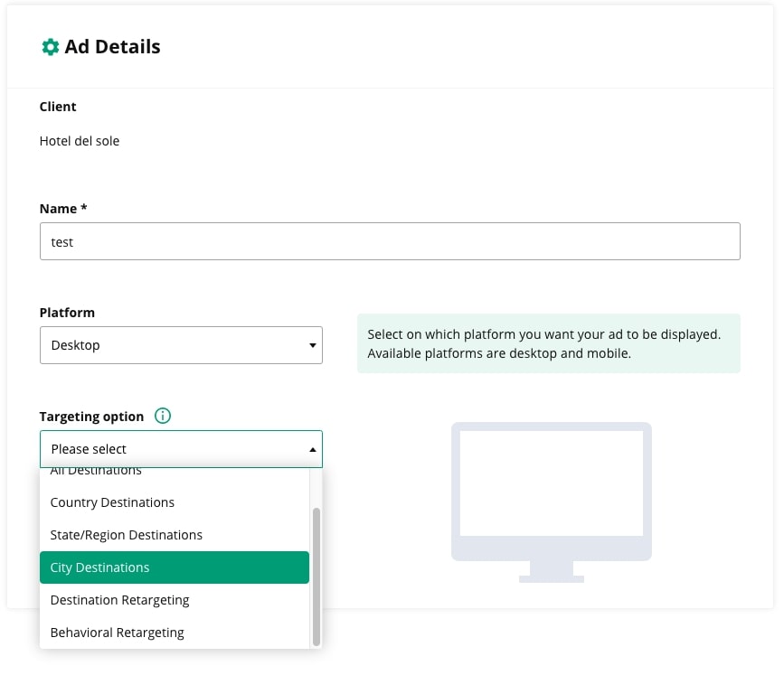
Task: Open the Platform dropdown showing Desktop
Action: [x=181, y=345]
